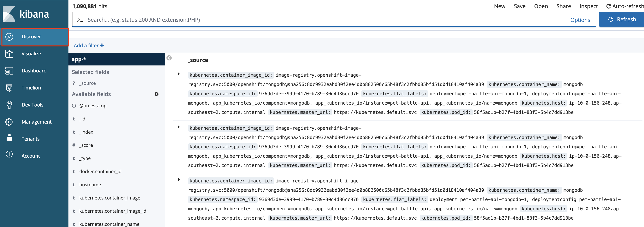This screenshot has width=644, height=227.
Task: Expand the second log document row
Action: [x=179, y=127]
